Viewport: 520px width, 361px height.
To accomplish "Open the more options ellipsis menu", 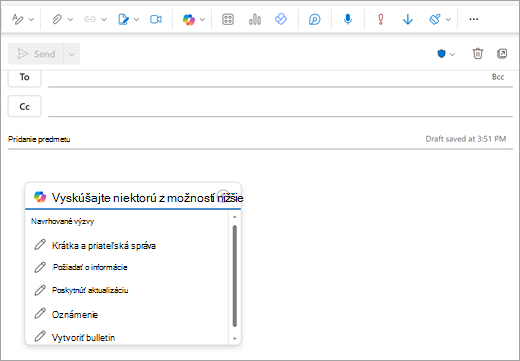I will [474, 19].
